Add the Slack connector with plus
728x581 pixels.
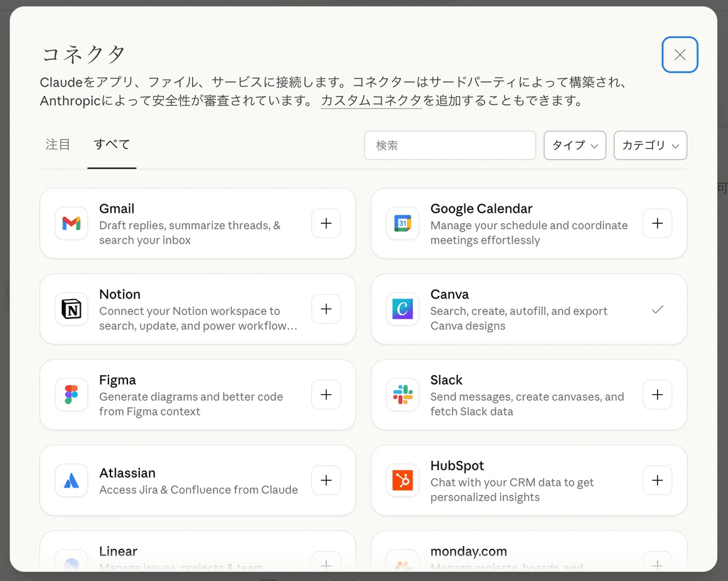tap(658, 395)
